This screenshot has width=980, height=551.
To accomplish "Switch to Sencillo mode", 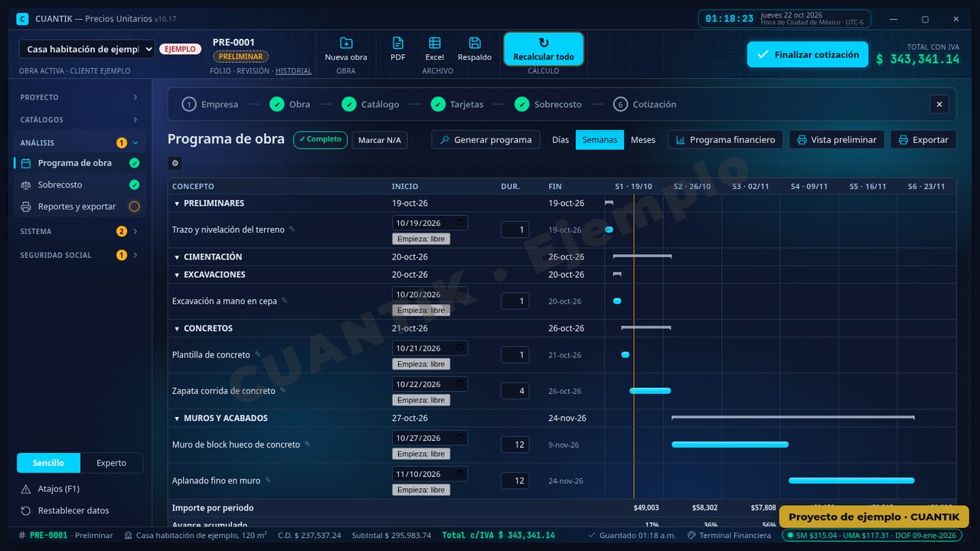I will coord(48,463).
